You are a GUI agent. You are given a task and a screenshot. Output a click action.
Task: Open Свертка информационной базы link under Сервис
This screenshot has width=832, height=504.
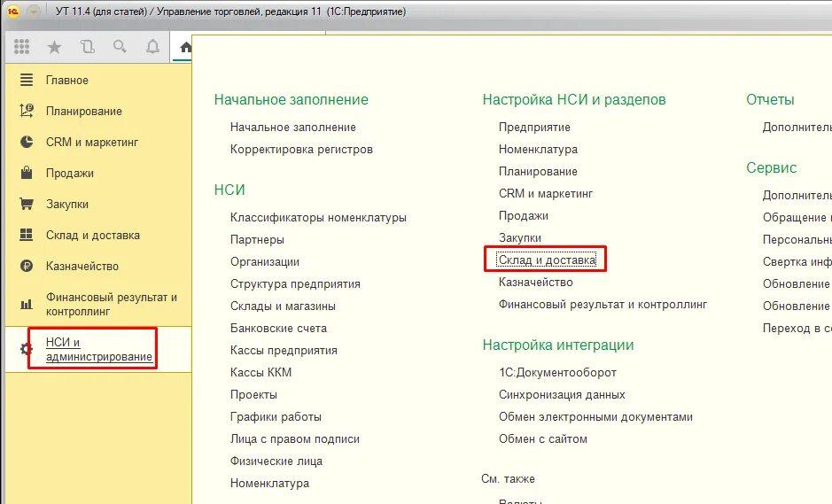point(797,262)
